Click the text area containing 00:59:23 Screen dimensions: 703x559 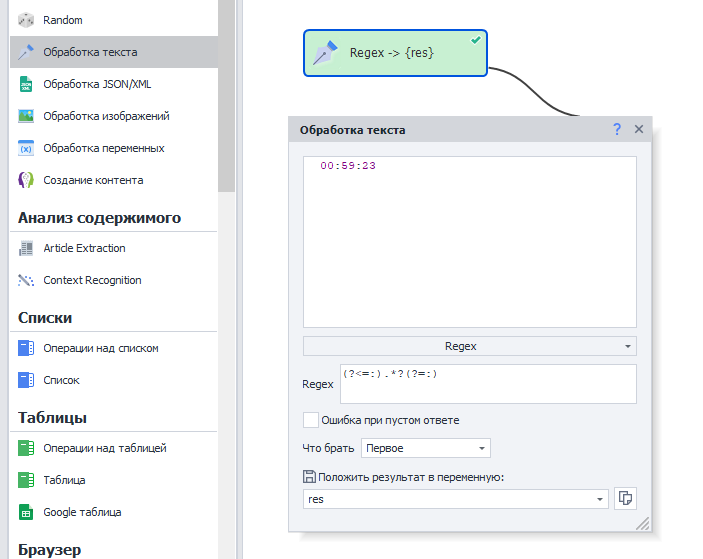(469, 242)
